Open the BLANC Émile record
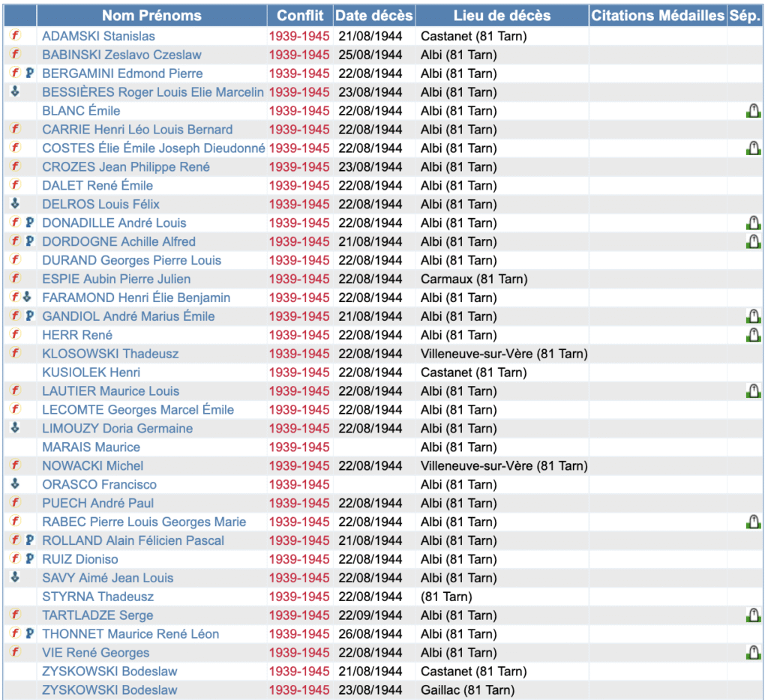 click(x=81, y=111)
